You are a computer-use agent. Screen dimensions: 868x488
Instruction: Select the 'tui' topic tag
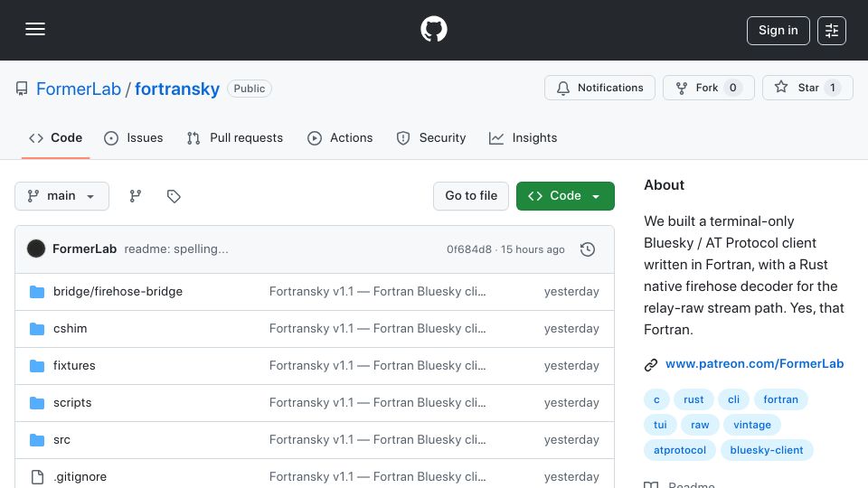click(660, 425)
